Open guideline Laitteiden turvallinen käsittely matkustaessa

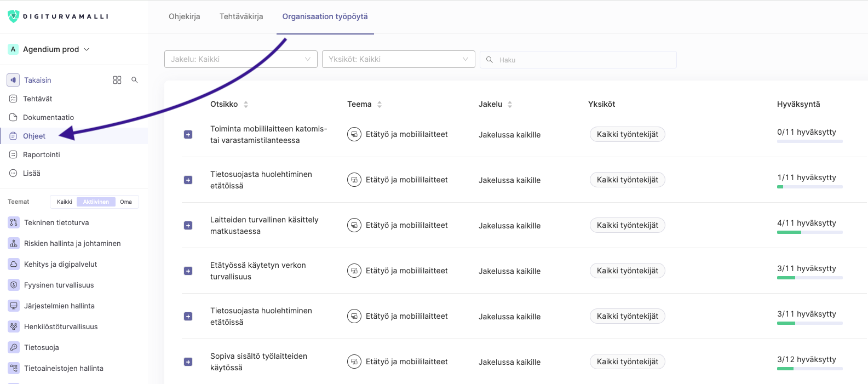coord(265,225)
